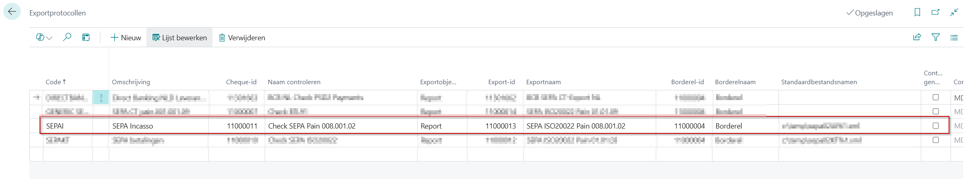This screenshot has height=179, width=980.
Task: Open the Omschrijving column header menu
Action: click(131, 82)
